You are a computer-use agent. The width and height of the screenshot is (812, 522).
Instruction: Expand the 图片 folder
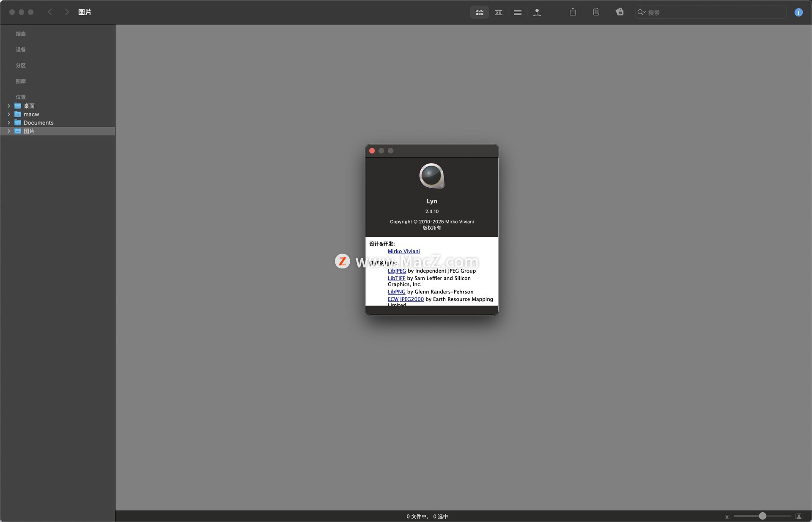[8, 131]
